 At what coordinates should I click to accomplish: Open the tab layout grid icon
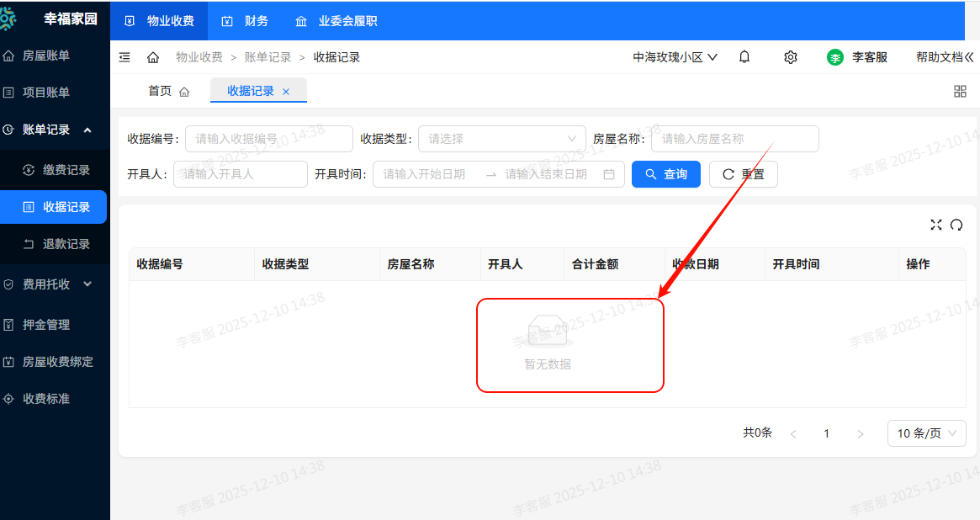click(960, 91)
